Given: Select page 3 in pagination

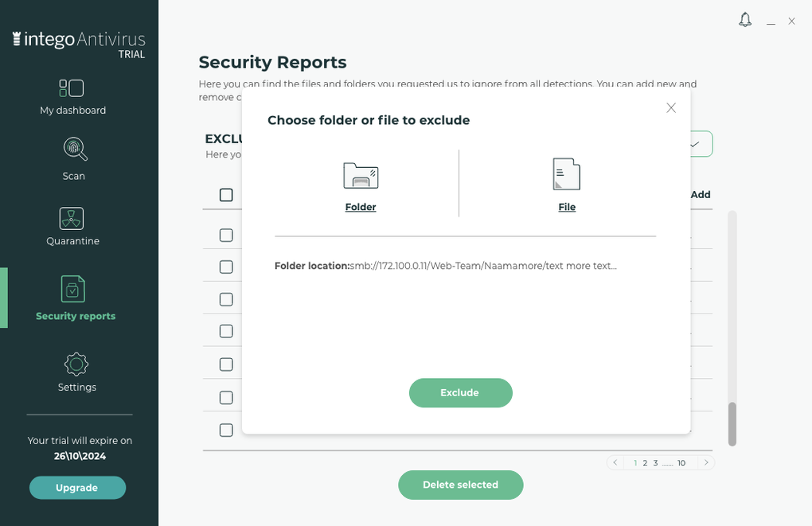Looking at the screenshot, I should coord(656,463).
